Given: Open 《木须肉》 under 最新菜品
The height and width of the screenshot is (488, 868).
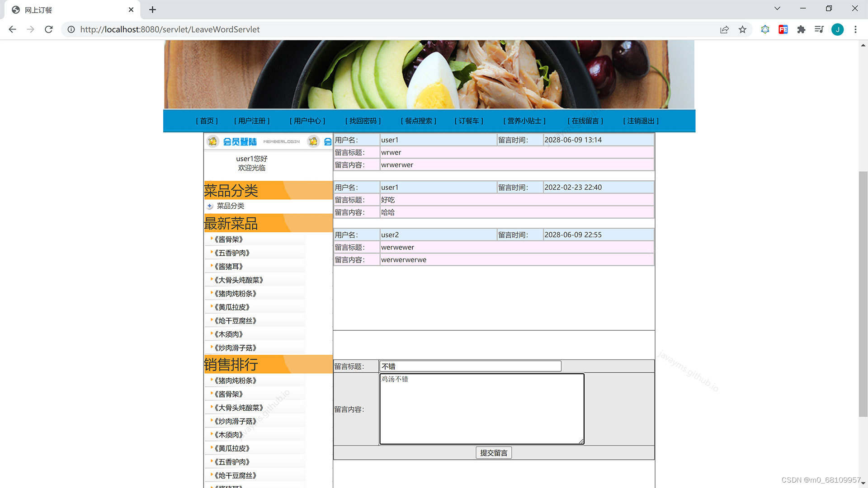Looking at the screenshot, I should click(x=228, y=334).
